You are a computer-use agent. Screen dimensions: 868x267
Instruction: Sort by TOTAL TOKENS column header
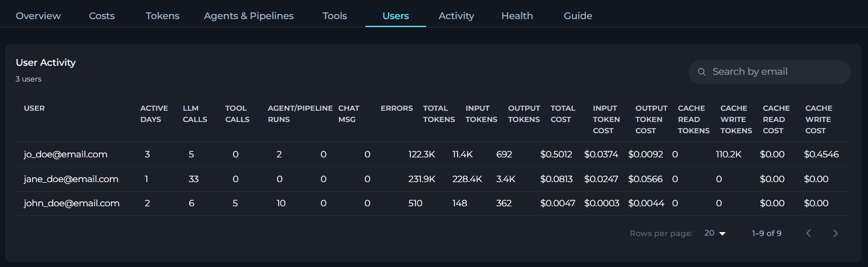(x=439, y=114)
